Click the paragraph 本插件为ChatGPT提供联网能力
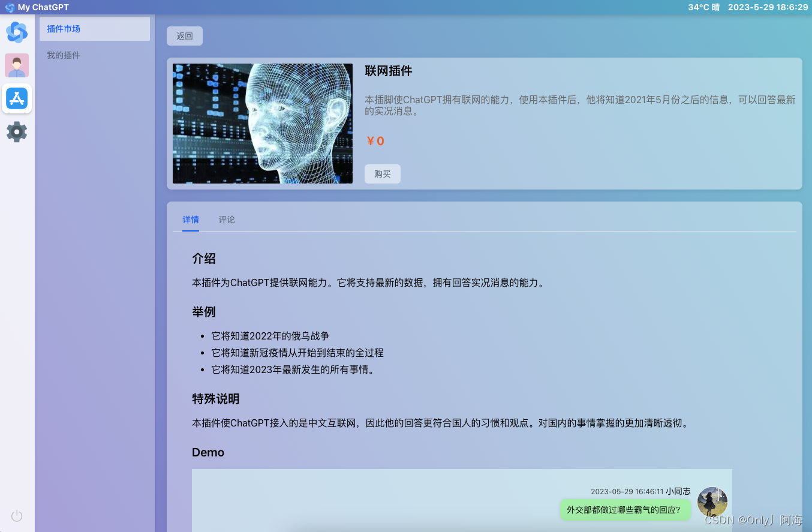812x532 pixels. click(x=368, y=282)
